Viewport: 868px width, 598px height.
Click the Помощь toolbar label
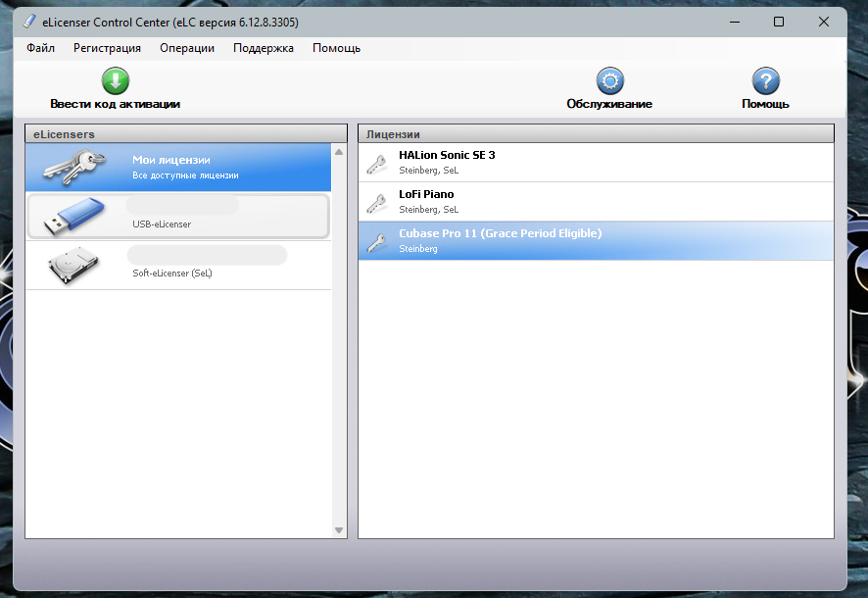765,104
